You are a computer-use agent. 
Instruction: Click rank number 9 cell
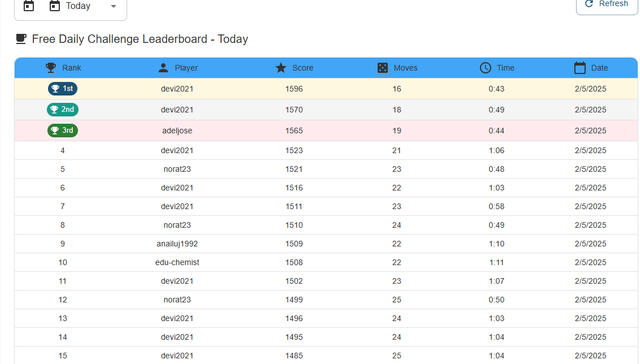(x=62, y=244)
